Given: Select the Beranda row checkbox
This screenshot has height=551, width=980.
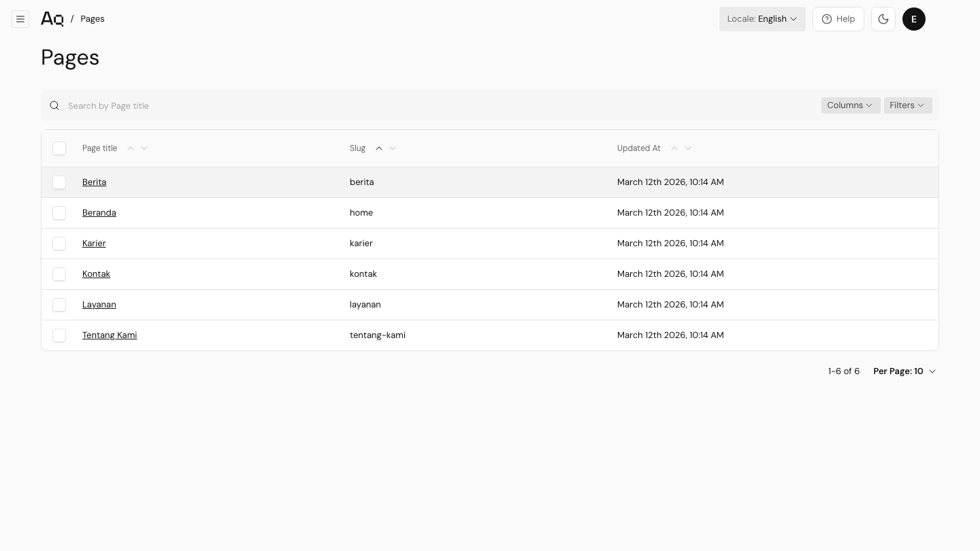Looking at the screenshot, I should pos(59,213).
